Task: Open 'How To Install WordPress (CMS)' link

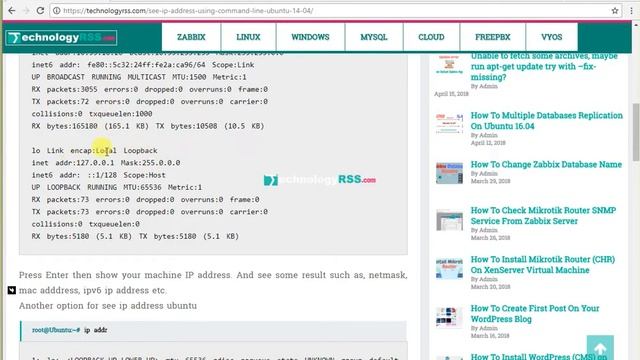Action: coord(539,356)
